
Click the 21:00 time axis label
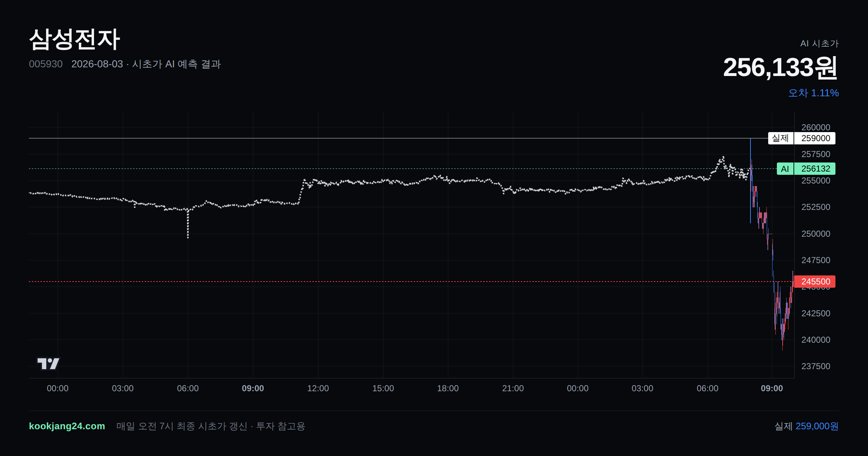click(513, 388)
